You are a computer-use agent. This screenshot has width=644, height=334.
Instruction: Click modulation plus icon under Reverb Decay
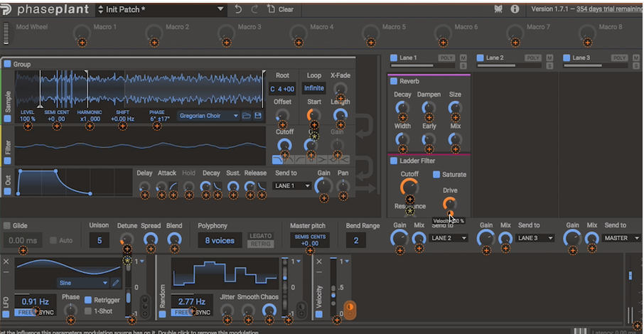pos(402,118)
